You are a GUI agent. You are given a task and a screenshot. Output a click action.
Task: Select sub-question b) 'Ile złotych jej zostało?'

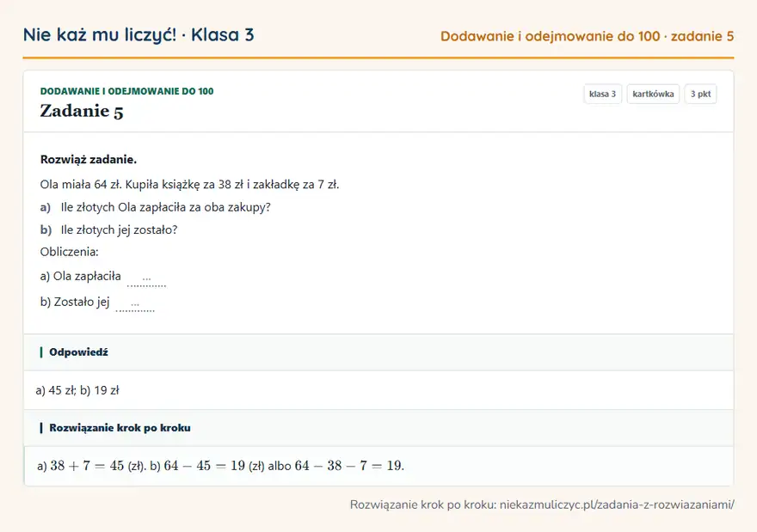point(108,230)
